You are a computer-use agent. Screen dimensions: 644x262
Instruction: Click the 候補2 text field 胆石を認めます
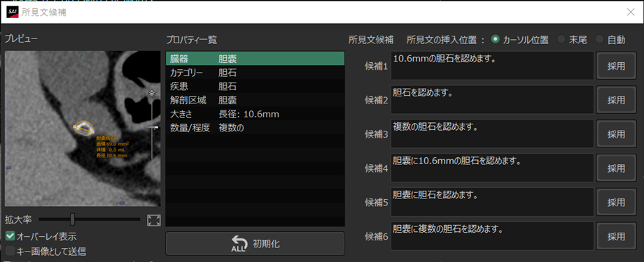click(x=492, y=100)
